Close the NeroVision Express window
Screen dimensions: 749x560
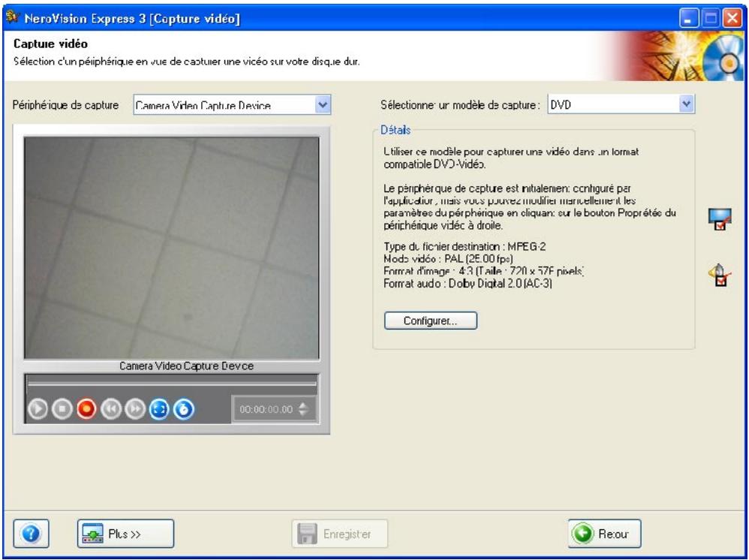732,19
